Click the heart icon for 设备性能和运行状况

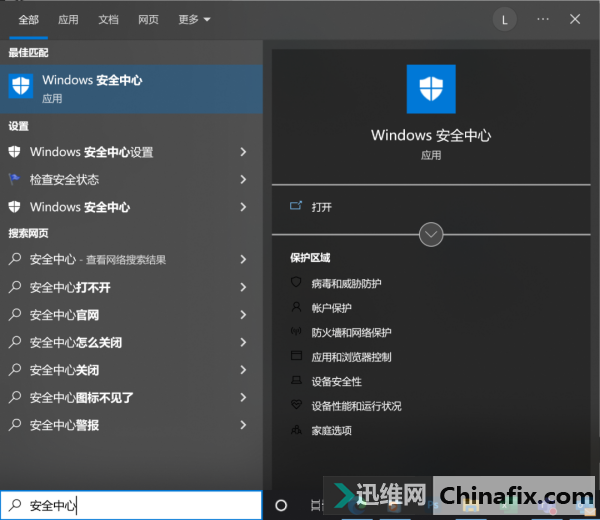(x=296, y=404)
